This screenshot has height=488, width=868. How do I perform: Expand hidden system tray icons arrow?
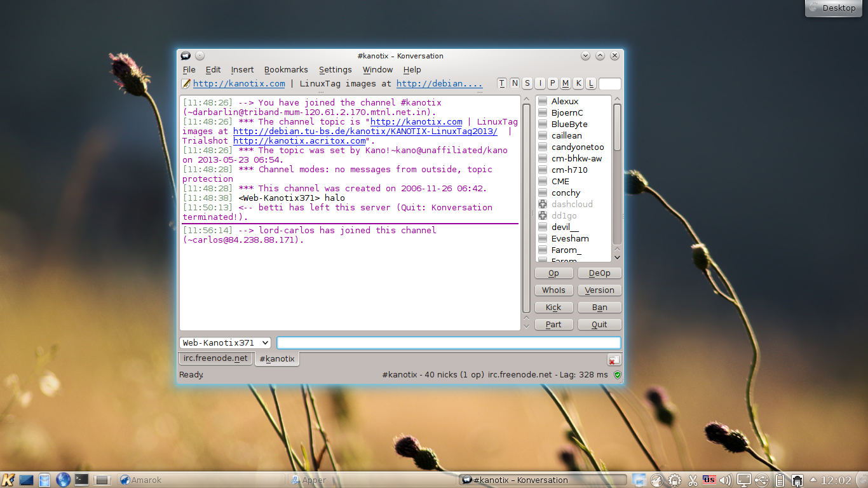(x=813, y=480)
